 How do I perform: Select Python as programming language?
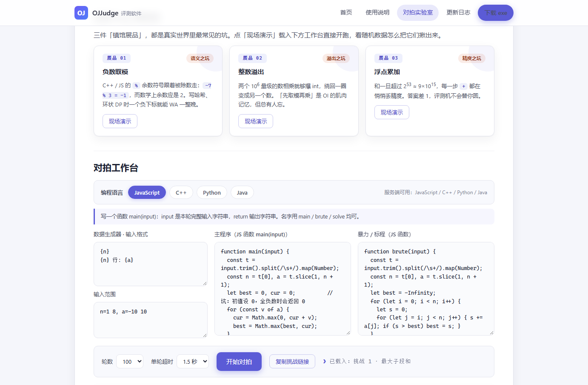212,192
